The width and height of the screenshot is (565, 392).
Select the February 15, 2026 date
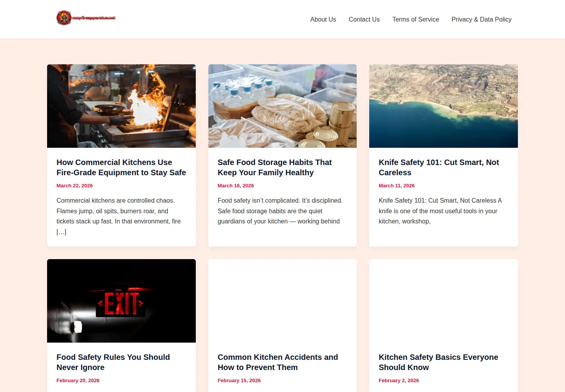[239, 381]
